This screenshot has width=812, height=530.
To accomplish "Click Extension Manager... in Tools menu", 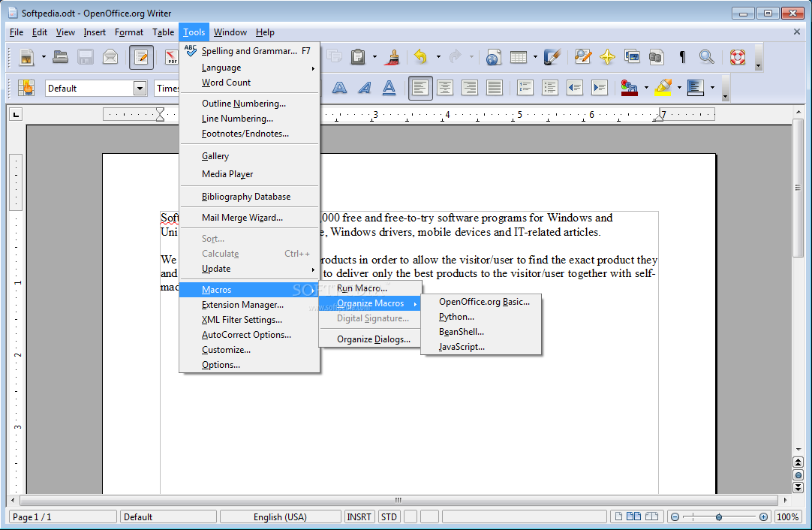I will [250, 305].
